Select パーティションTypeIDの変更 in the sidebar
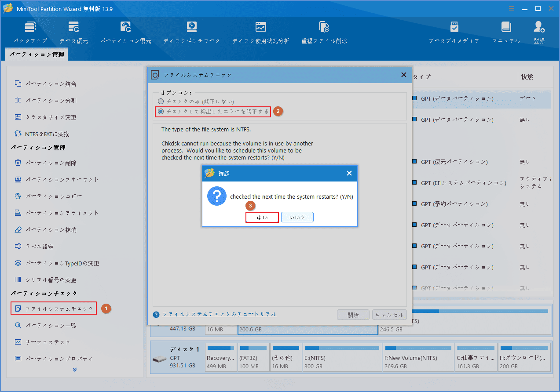The image size is (560, 392). pos(57,263)
